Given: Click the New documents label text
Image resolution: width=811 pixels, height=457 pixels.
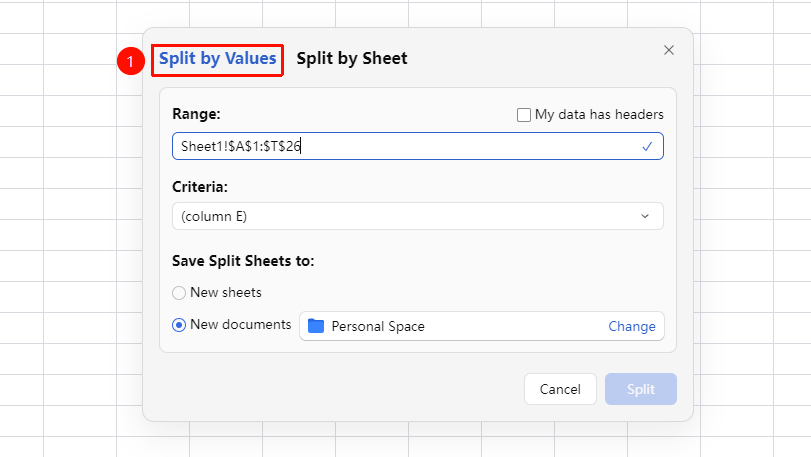Looking at the screenshot, I should click(x=241, y=325).
